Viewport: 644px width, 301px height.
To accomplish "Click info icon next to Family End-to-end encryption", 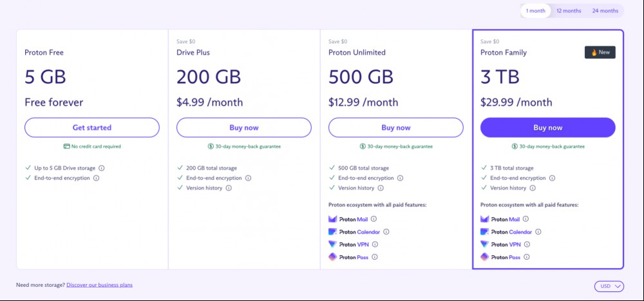I will (552, 178).
